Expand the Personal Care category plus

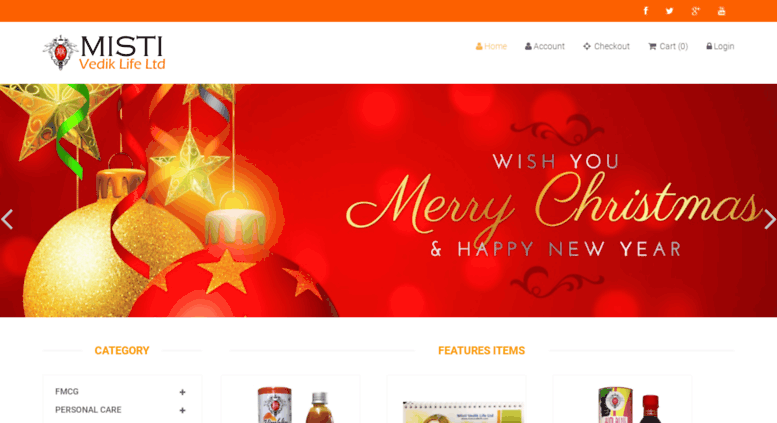pyautogui.click(x=182, y=410)
